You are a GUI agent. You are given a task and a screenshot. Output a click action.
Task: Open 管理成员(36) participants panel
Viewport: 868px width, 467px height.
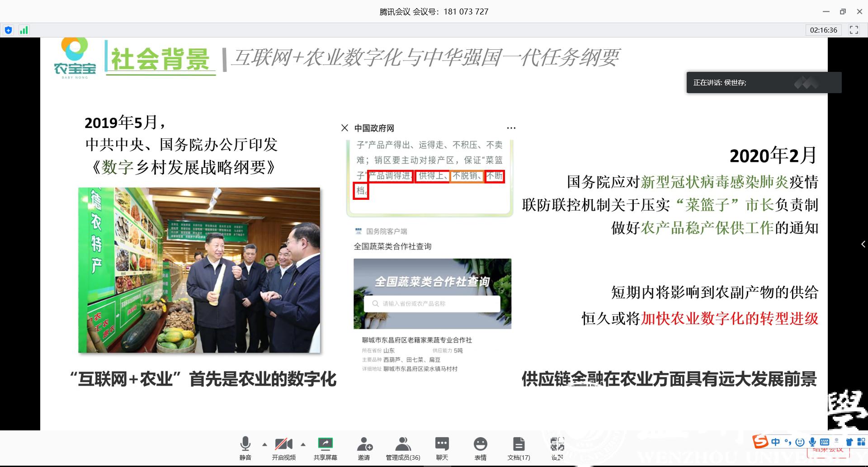pyautogui.click(x=402, y=448)
